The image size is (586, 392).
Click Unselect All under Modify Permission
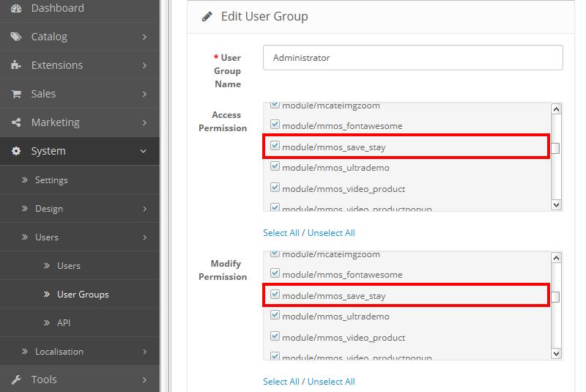click(x=331, y=382)
